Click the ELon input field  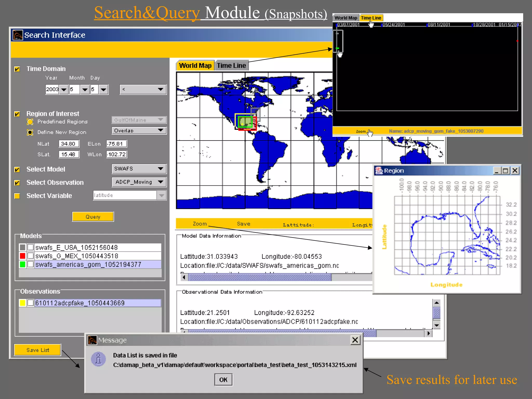pyautogui.click(x=117, y=144)
